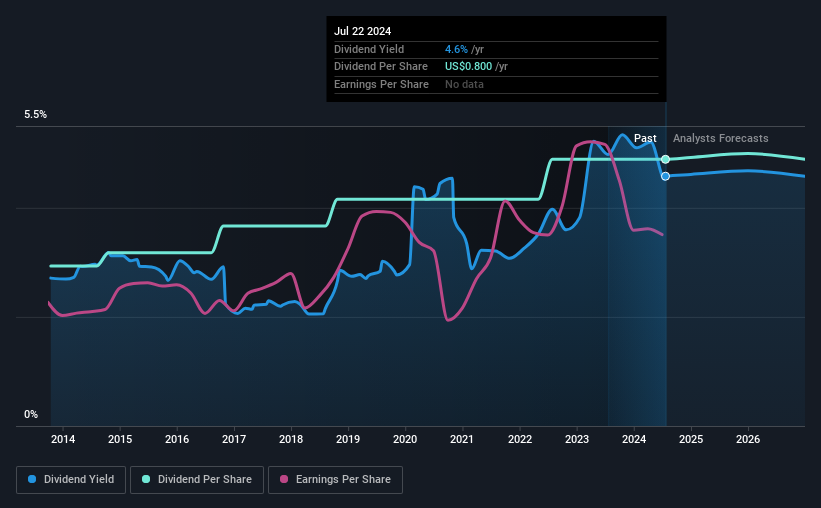Click the No data earnings value
Screen dimensions: 821x508
464,84
